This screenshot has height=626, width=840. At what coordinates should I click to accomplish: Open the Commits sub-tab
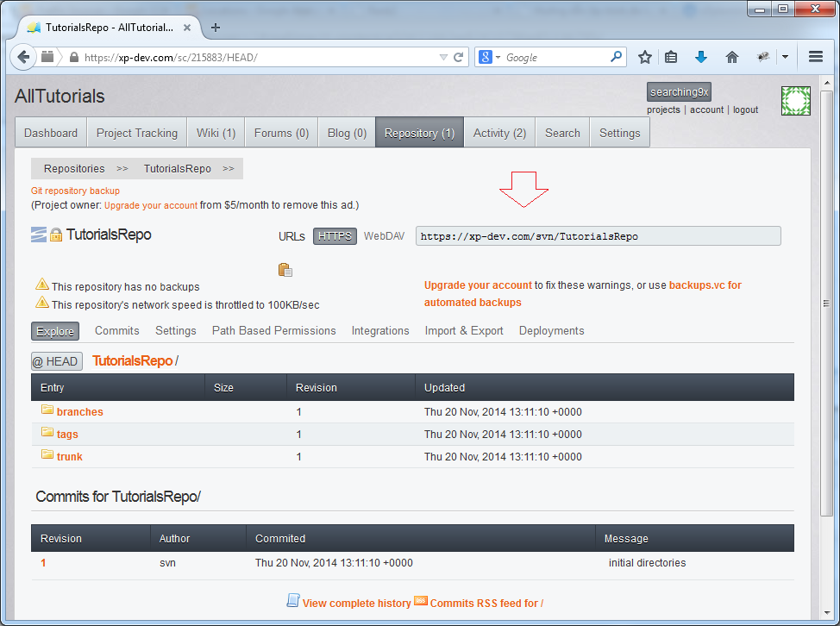coord(116,331)
